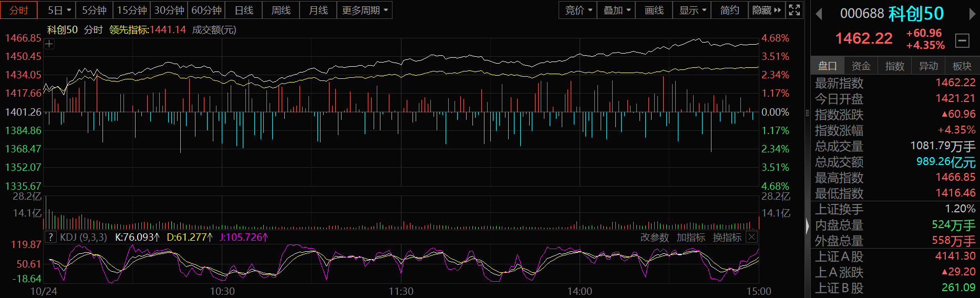The width and height of the screenshot is (980, 298).
Task: Open KDJ indicator help question mark
Action: tap(50, 237)
